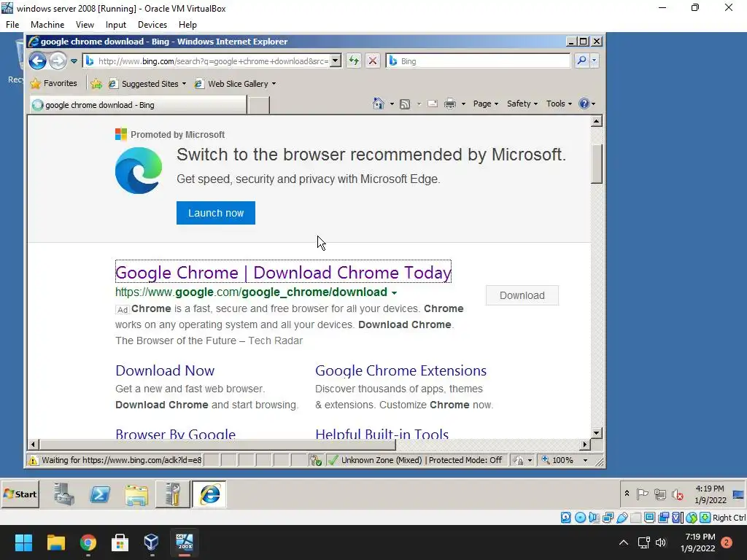
Task: Click the RSS feeds icon
Action: 404,104
